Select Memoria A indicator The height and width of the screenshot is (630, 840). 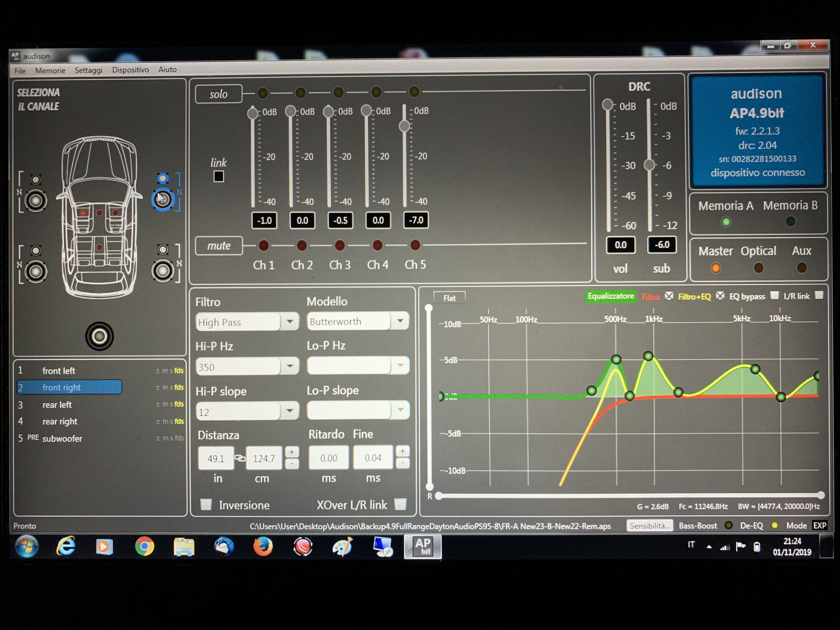(726, 222)
